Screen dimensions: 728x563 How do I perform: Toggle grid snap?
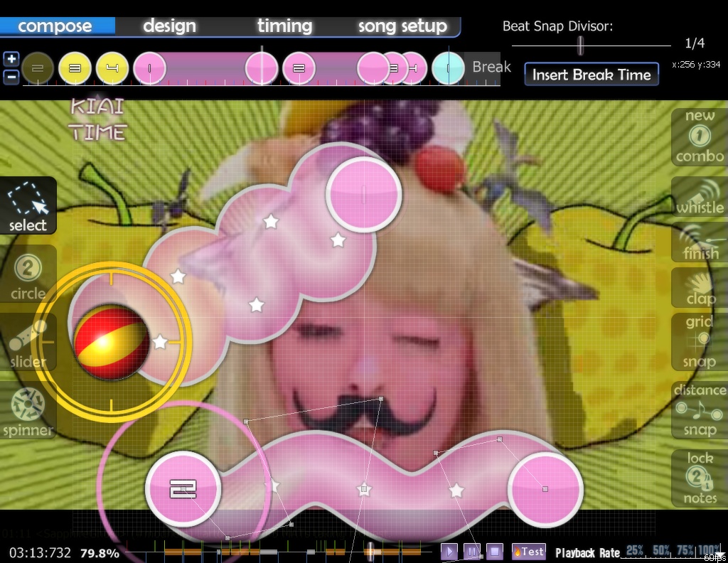(700, 342)
